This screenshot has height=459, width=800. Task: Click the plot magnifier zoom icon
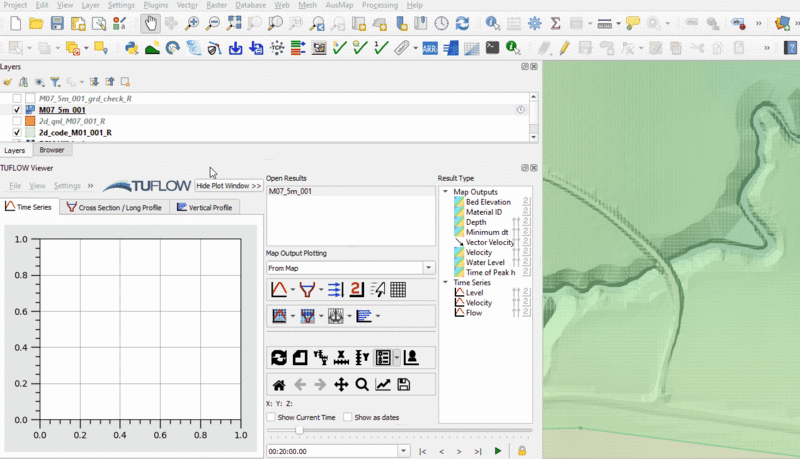pos(362,385)
